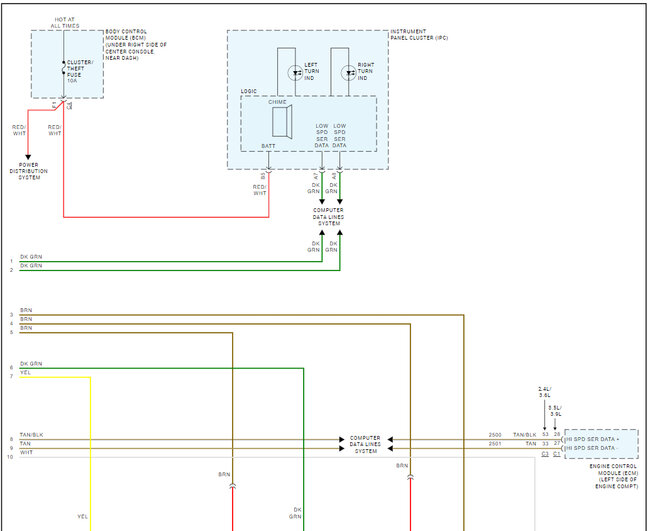
Task: Click the Logic block label in IPC
Action: [249, 91]
